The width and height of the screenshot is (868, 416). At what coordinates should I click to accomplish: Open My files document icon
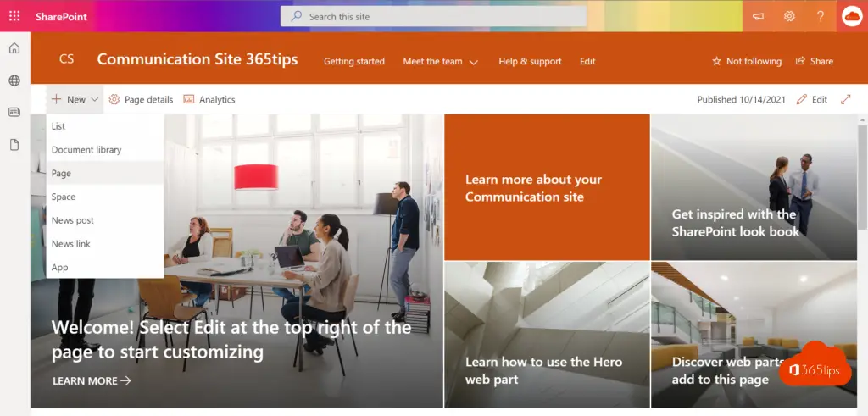(14, 145)
